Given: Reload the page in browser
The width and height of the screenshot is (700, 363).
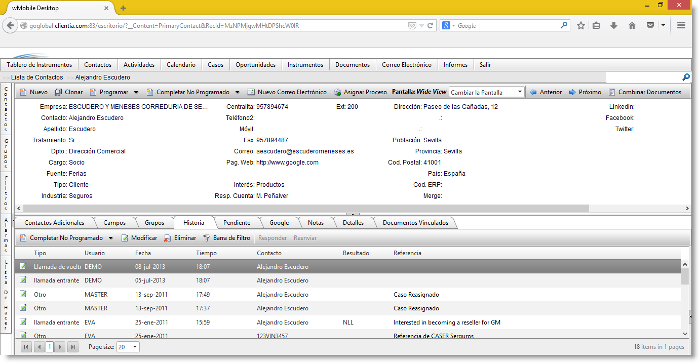Looking at the screenshot, I should click(x=430, y=25).
